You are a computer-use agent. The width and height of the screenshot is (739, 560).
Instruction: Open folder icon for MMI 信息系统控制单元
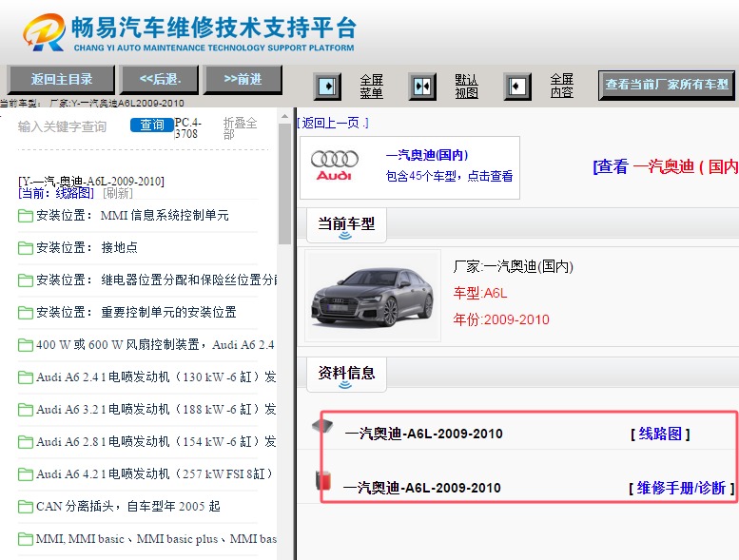[25, 216]
